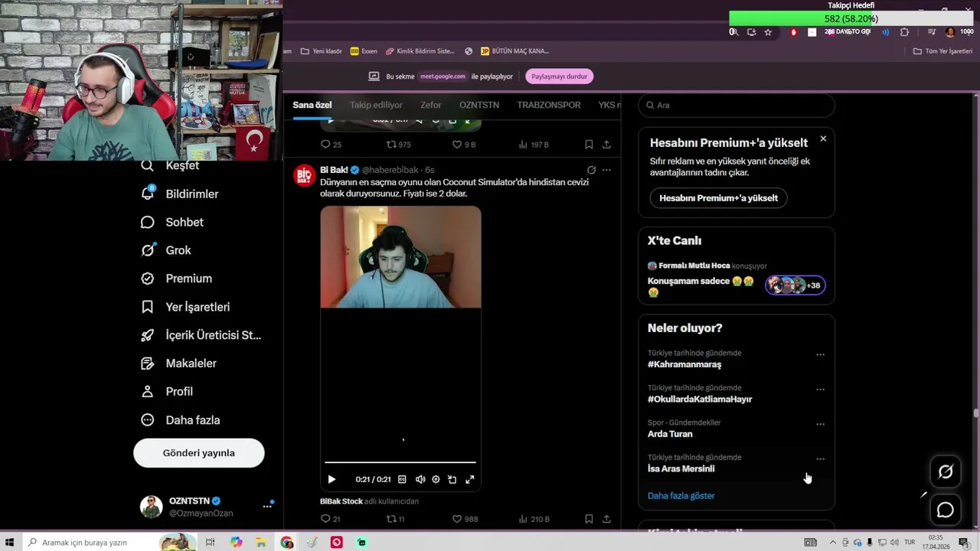Open Formalı Mutlu Hoca live space

click(737, 278)
